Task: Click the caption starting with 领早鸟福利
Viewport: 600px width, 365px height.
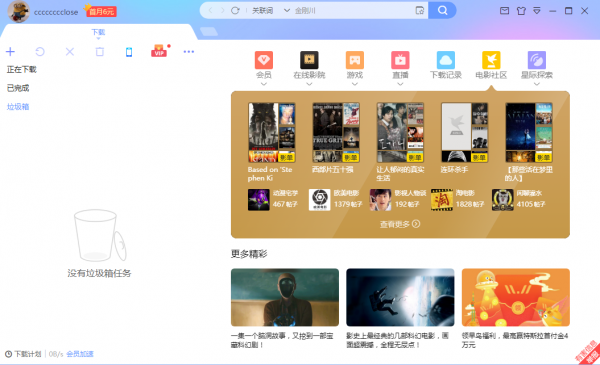Action: 515,340
